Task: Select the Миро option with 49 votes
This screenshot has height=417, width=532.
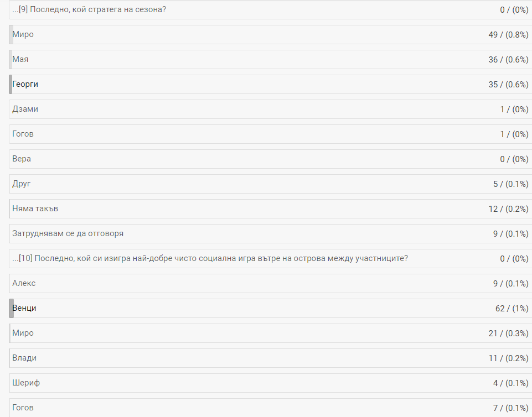Action: coord(270,35)
